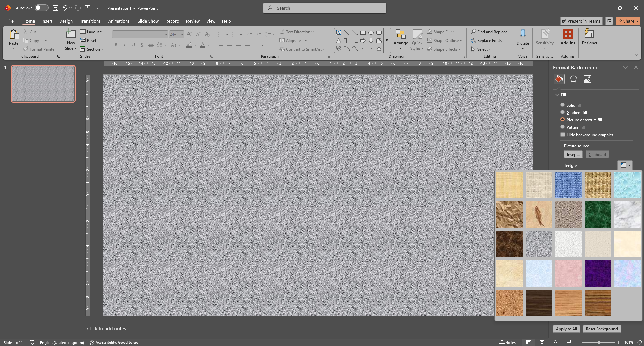This screenshot has width=644, height=346.
Task: Click Reset Background button
Action: pos(602,329)
